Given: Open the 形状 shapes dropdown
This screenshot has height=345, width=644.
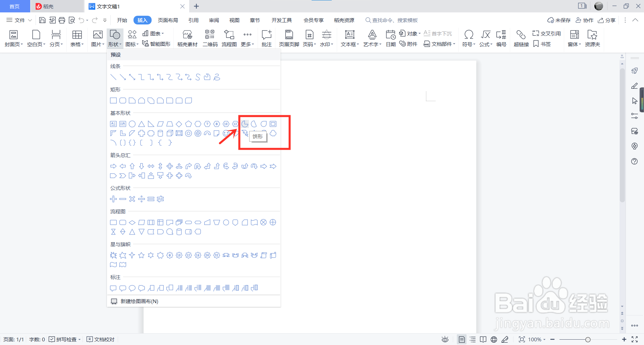Looking at the screenshot, I should [x=115, y=38].
